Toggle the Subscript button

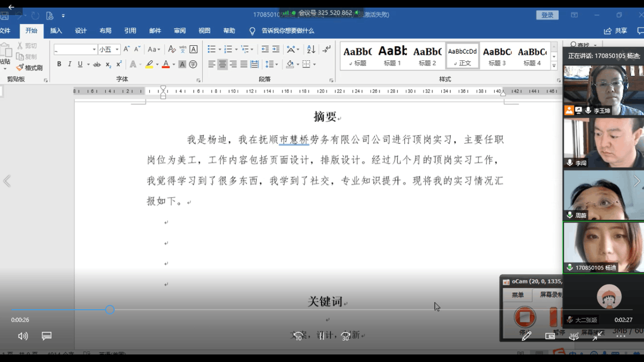click(108, 64)
